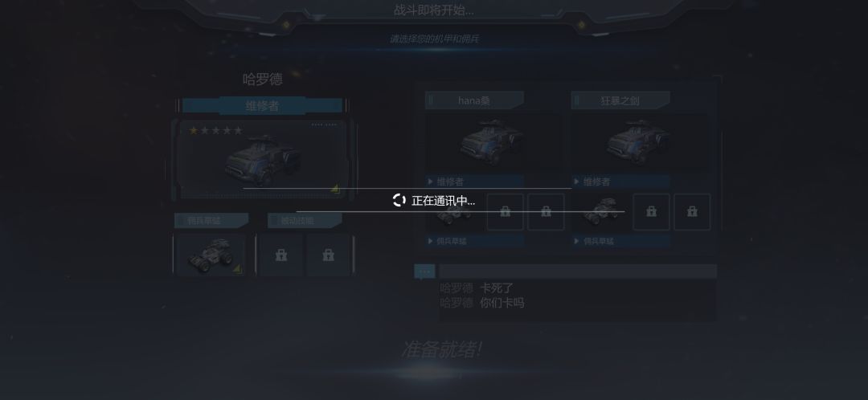Open first locked passive skill slot
Image resolution: width=868 pixels, height=400 pixels.
(x=281, y=255)
